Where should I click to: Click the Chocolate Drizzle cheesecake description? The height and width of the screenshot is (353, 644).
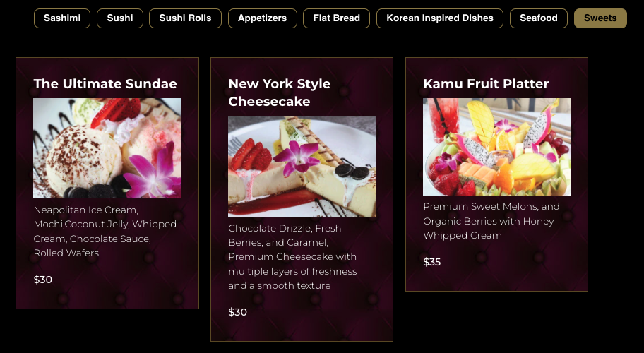293,257
